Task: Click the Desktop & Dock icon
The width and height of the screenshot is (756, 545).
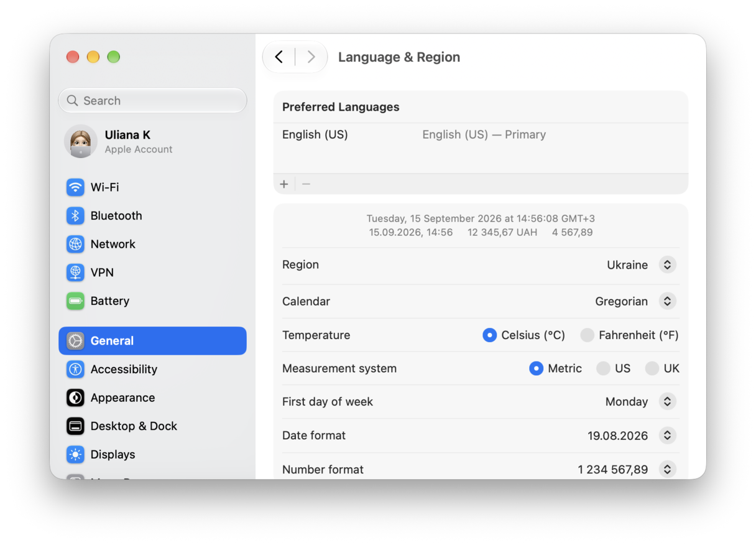Action: point(75,426)
